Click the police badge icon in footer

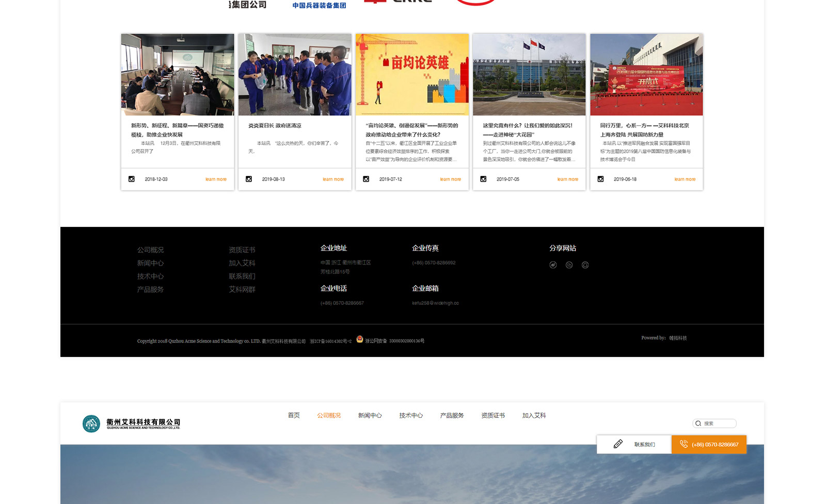[x=360, y=339]
